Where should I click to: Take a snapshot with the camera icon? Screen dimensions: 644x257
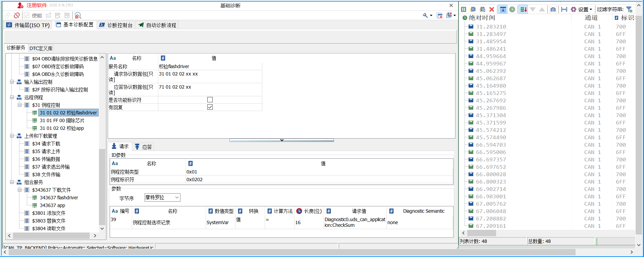[x=553, y=9]
